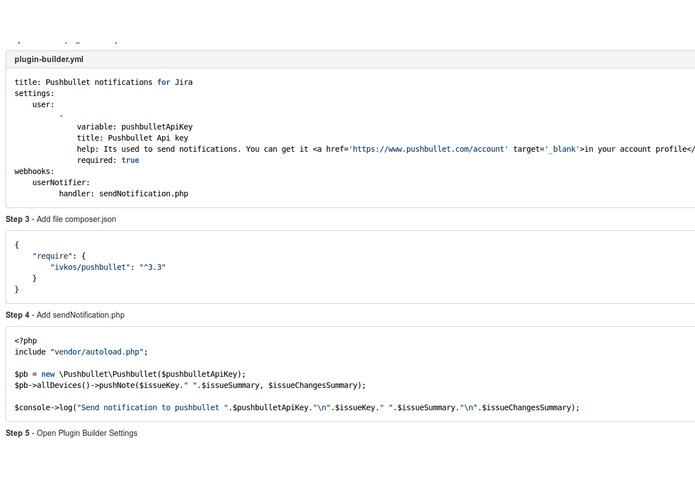This screenshot has width=695, height=494.
Task: Click the 'userNotifier:' line
Action: [61, 182]
